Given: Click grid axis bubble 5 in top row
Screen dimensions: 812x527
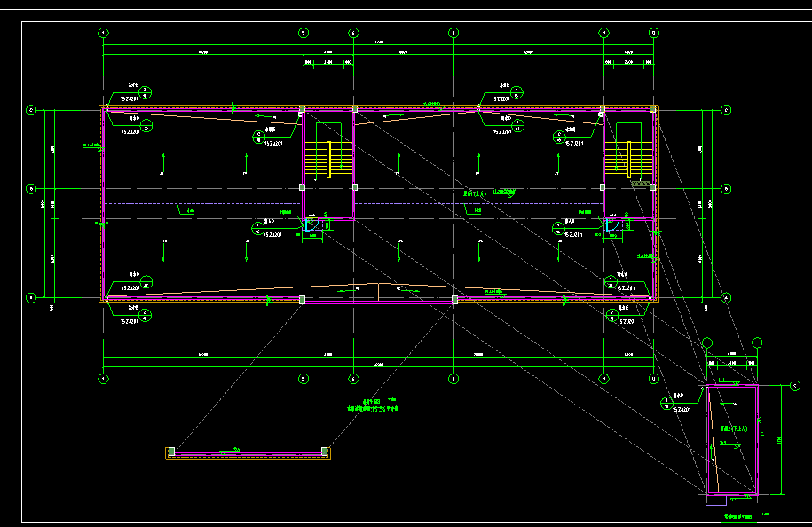Looking at the screenshot, I should (x=303, y=33).
